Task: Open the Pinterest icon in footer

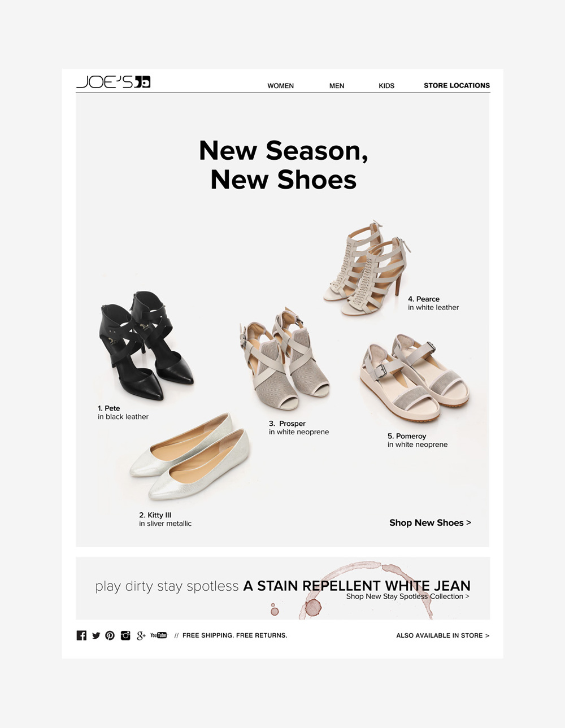Action: [x=110, y=635]
